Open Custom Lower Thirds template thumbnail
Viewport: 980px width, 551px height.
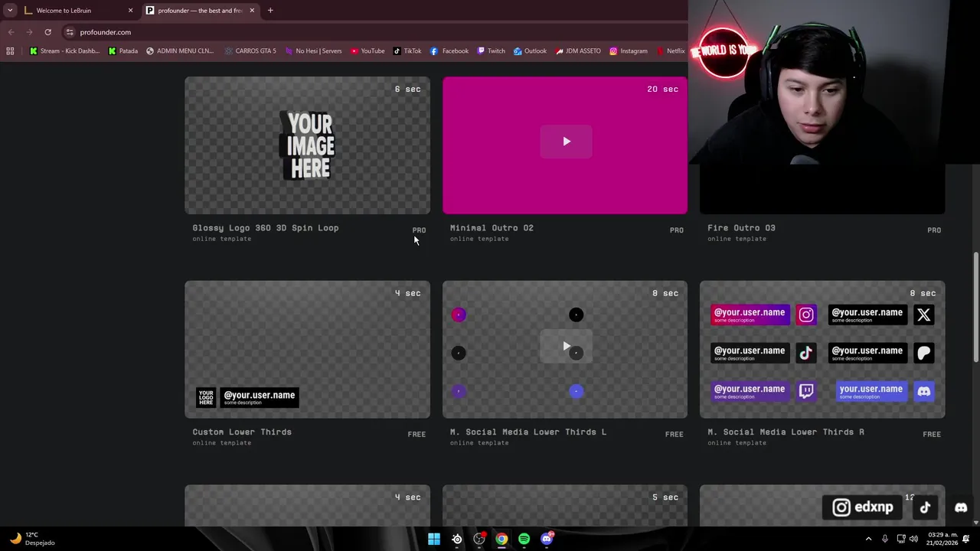click(x=307, y=350)
